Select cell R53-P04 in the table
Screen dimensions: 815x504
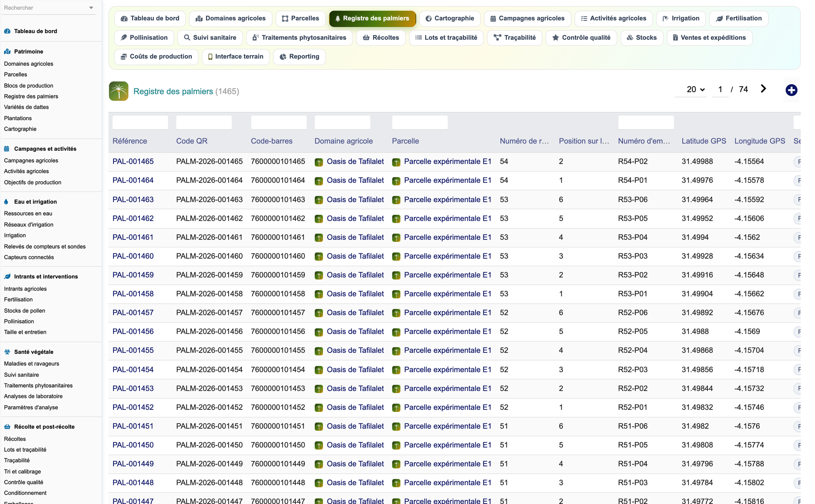(x=633, y=237)
